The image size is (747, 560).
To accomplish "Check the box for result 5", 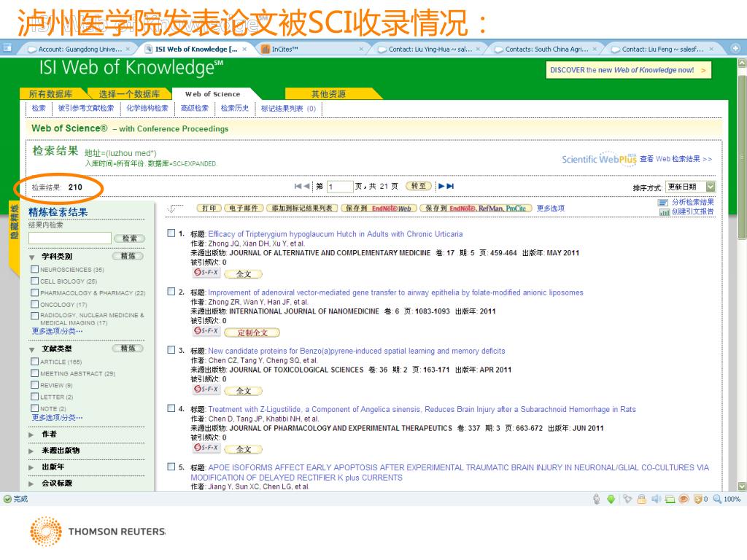I will pyautogui.click(x=171, y=467).
